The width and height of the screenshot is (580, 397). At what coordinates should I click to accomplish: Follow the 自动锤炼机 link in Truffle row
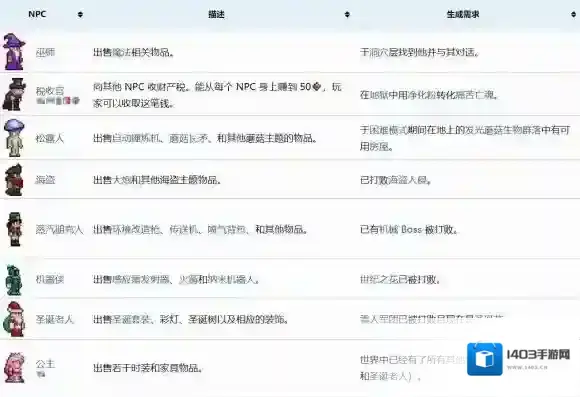(136, 138)
